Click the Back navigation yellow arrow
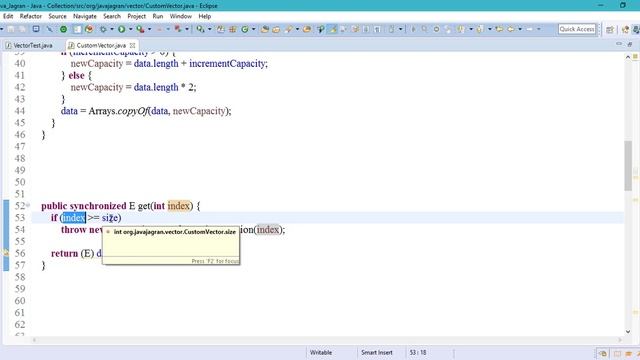Viewport: 640px width, 360px height. (510, 29)
